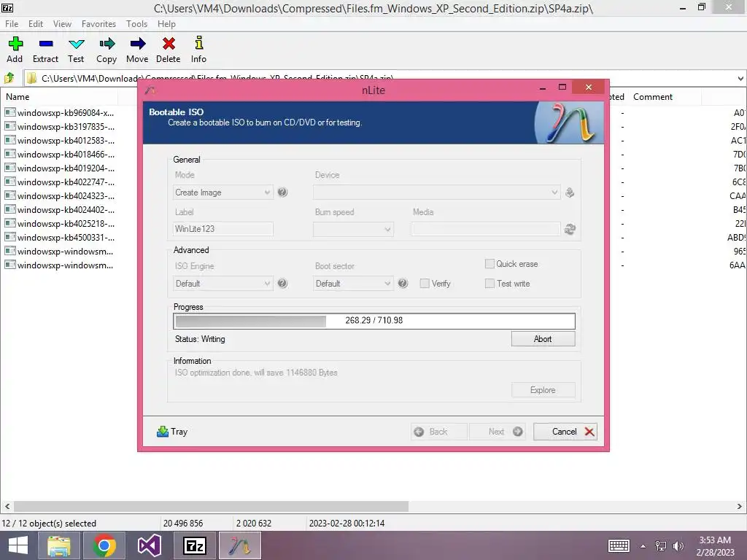Open the ISO Engine dropdown
The image size is (747, 560).
[223, 284]
